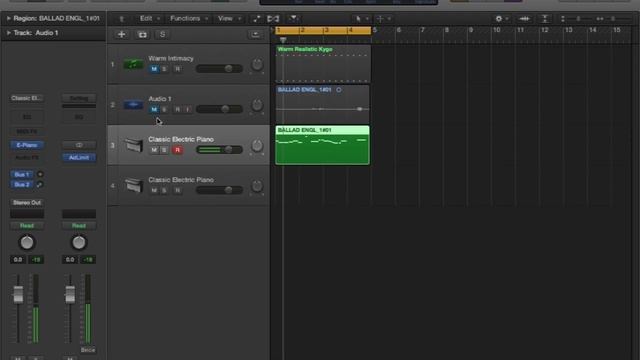Unmute the Audio 1 track
640x360 pixels.
click(x=154, y=109)
